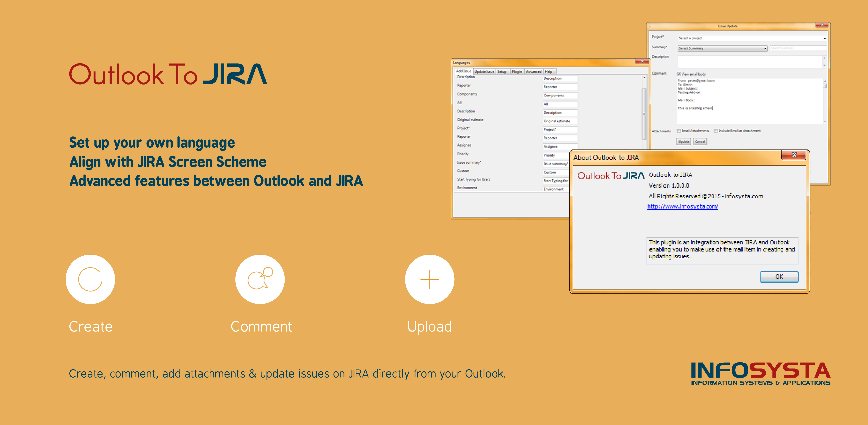This screenshot has width=868, height=425.
Task: Click the Start Typing for Users label
Action: [x=473, y=179]
